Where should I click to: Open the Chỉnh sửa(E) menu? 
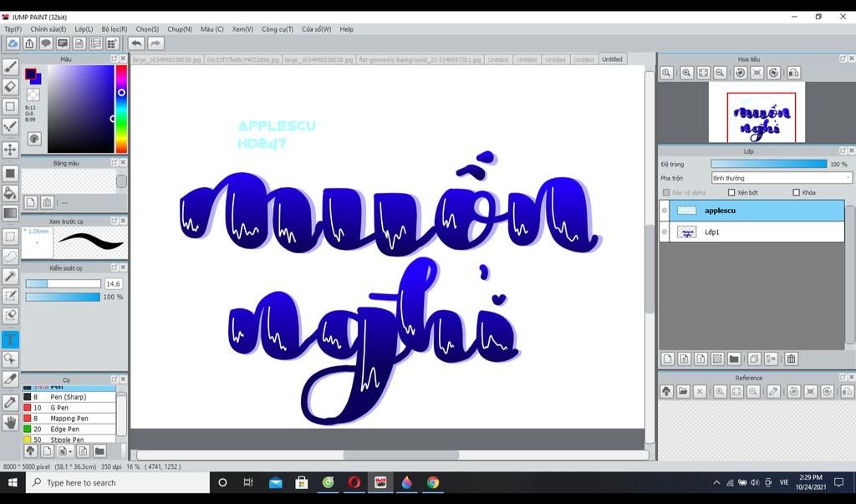tap(48, 29)
